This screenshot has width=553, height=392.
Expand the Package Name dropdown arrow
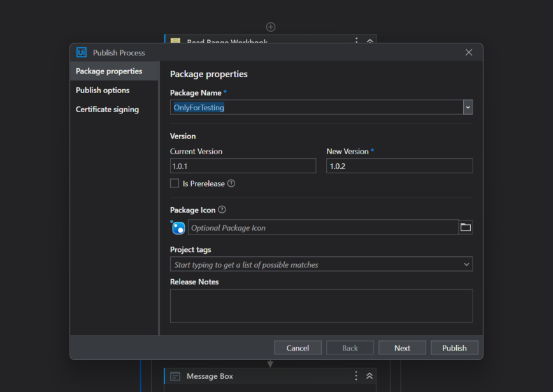point(468,108)
